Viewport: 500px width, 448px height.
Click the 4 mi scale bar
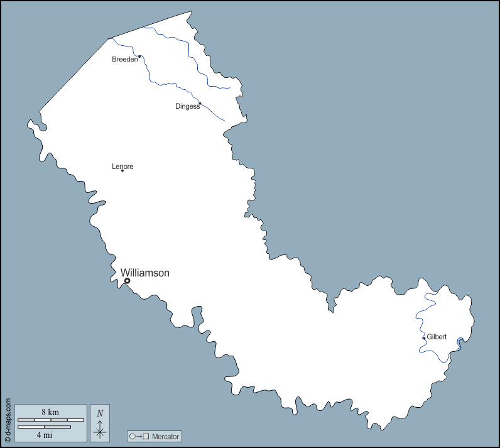tap(44, 427)
